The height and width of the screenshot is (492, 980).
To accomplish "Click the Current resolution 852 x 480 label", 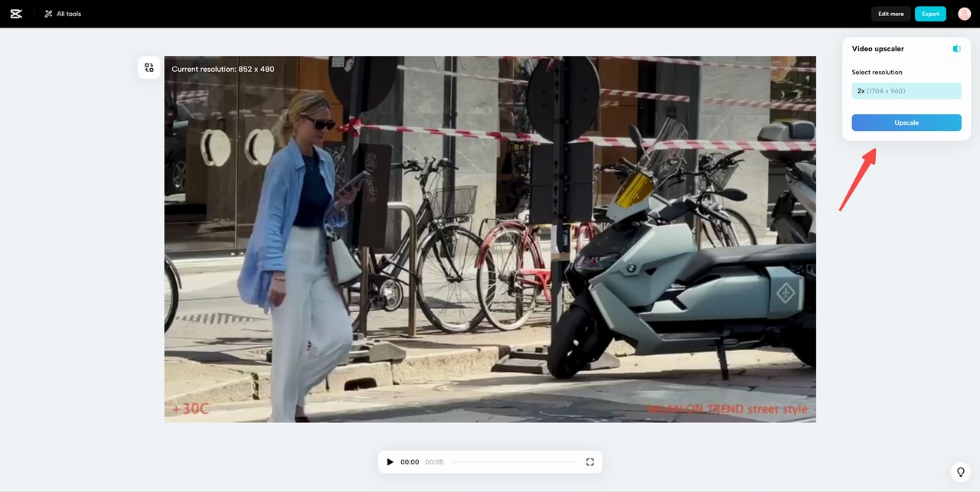I will pyautogui.click(x=223, y=69).
